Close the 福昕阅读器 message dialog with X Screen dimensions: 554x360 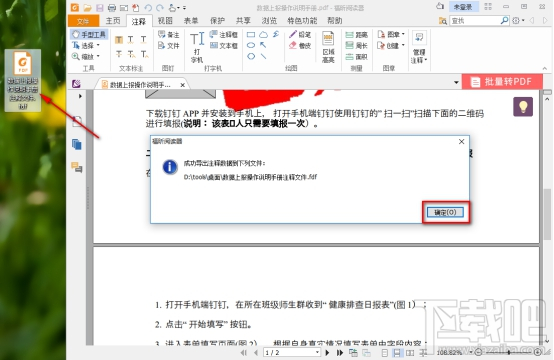[x=461, y=141]
